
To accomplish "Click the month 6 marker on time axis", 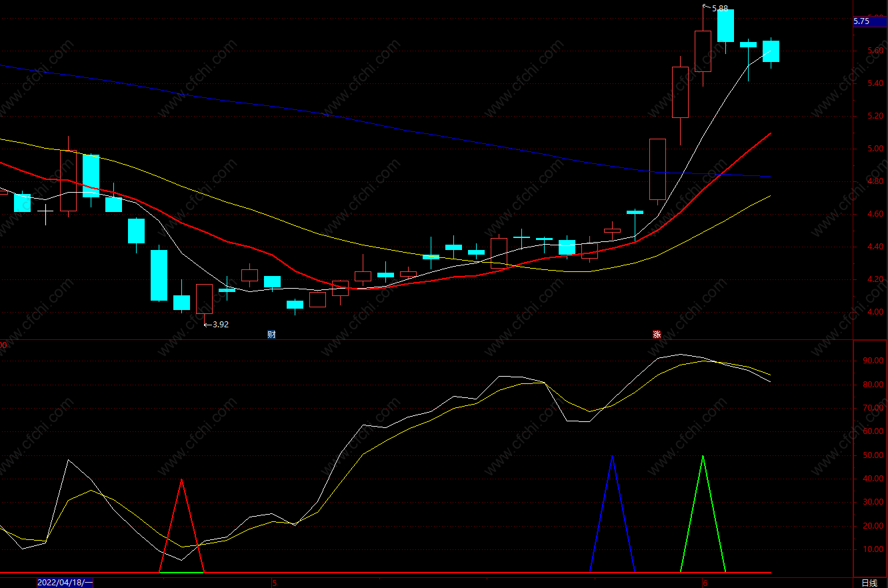I will (x=705, y=583).
